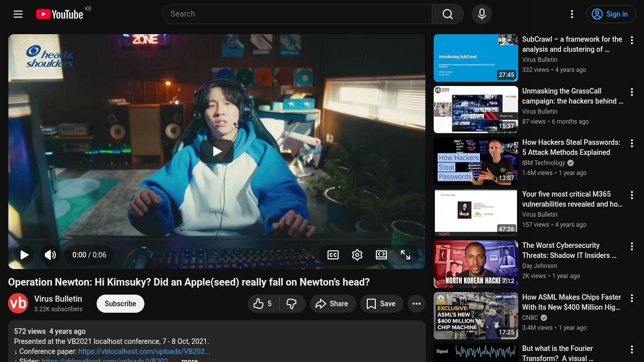Open more actions under video

click(417, 304)
